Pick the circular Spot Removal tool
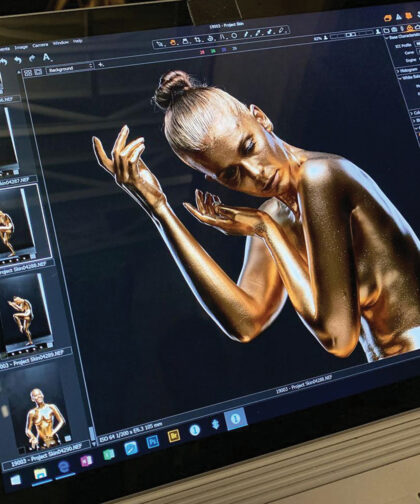Screen dimensions: 420x504 point(234,36)
